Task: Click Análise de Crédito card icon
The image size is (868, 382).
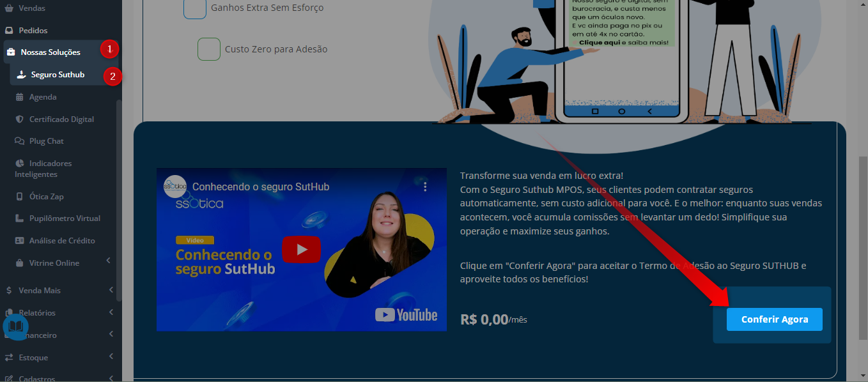Action: coord(19,241)
